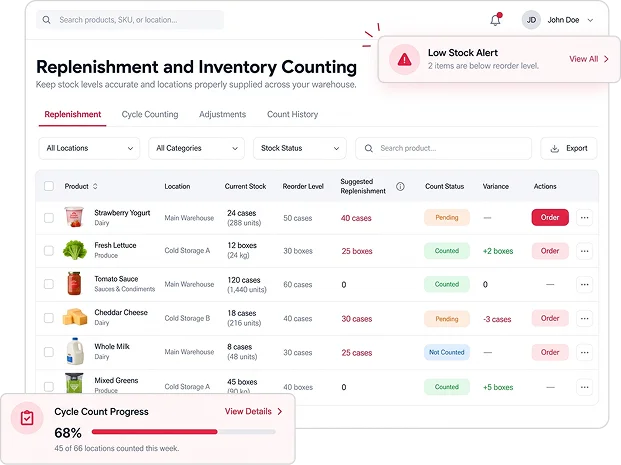Click the download icon in the Export button
The width and height of the screenshot is (621, 465).
tap(555, 149)
